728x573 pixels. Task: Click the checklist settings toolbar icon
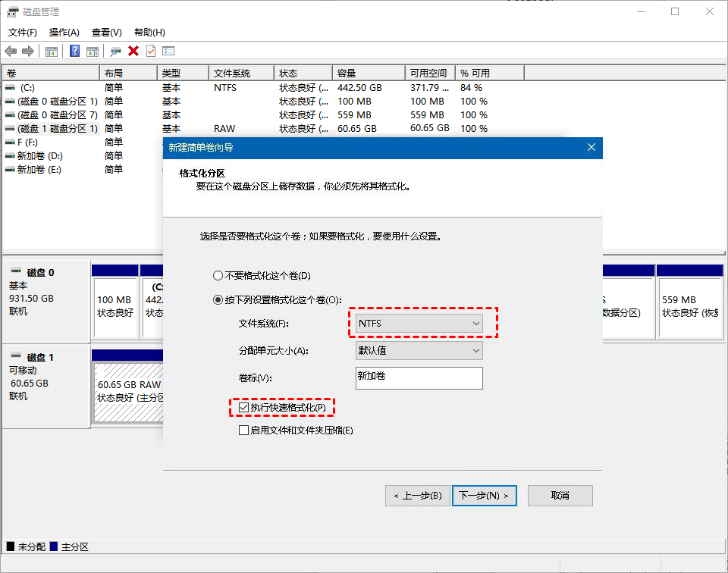coord(168,51)
